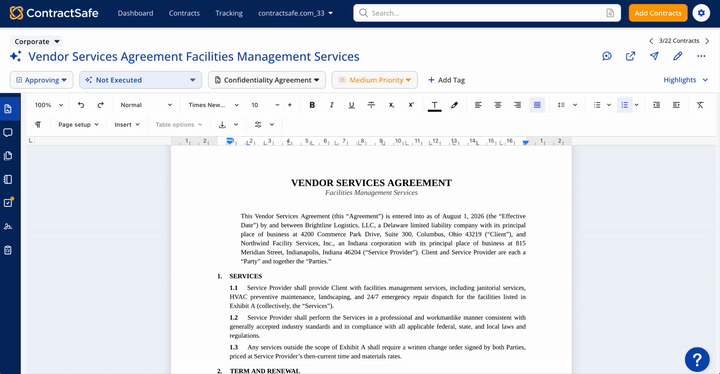Open the Not Executed dropdown
Image resolution: width=720 pixels, height=374 pixels.
pos(141,80)
